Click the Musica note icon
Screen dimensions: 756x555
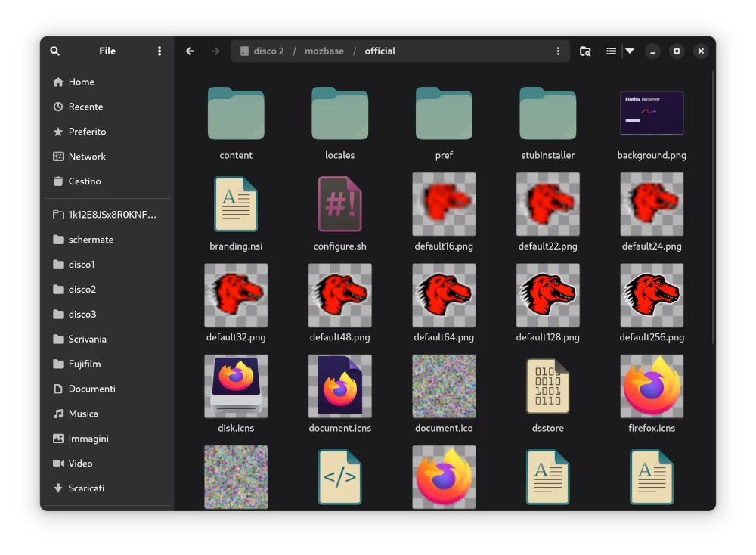click(58, 414)
